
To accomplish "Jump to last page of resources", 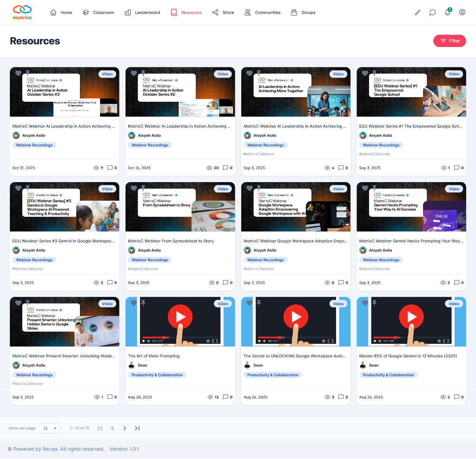I will click(137, 428).
